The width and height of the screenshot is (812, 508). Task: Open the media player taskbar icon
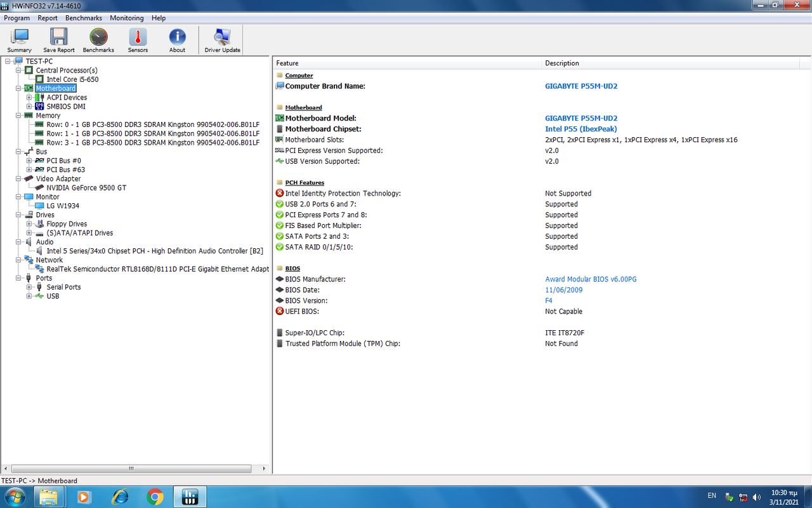(84, 497)
